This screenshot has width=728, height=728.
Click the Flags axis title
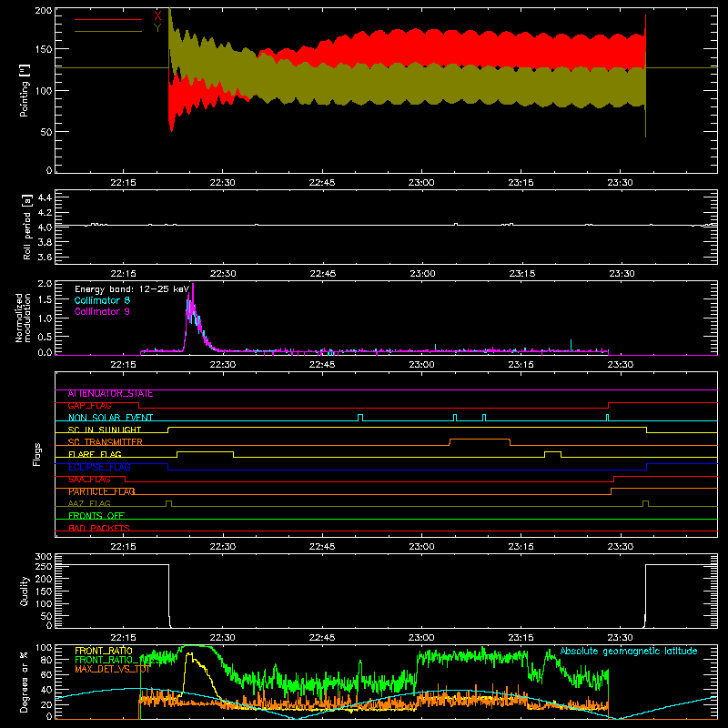[x=36, y=454]
